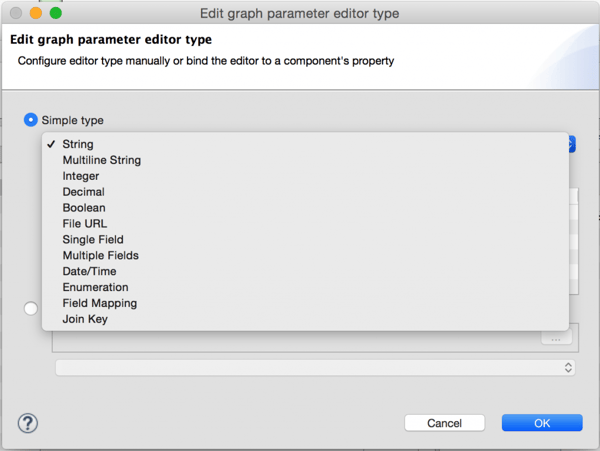The width and height of the screenshot is (600, 451).
Task: Click the green zoom window button
Action: tap(56, 13)
